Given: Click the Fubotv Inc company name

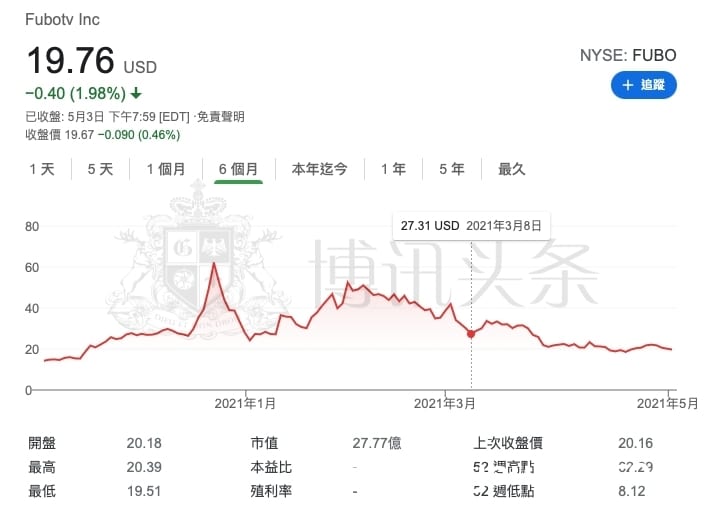Looking at the screenshot, I should [x=62, y=19].
